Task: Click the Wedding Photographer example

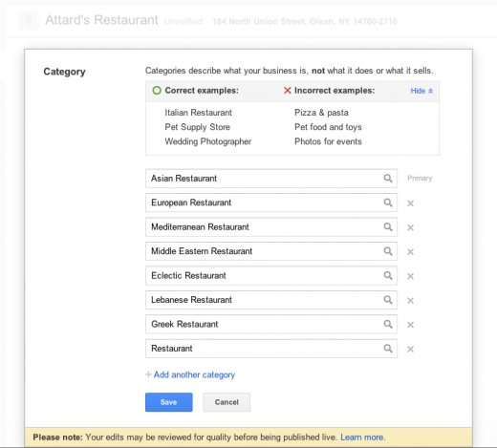Action: coord(208,141)
